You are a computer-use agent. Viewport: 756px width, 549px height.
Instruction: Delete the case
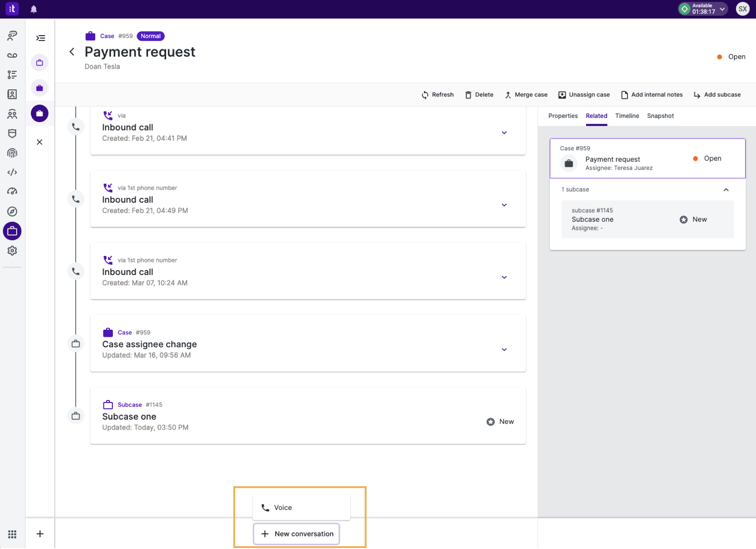point(479,95)
